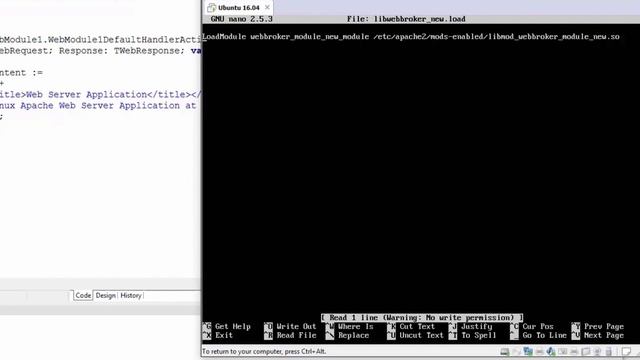Click the 'Response: TWebResponse' code line
Image resolution: width=640 pixels, height=360 pixels.
pos(100,51)
